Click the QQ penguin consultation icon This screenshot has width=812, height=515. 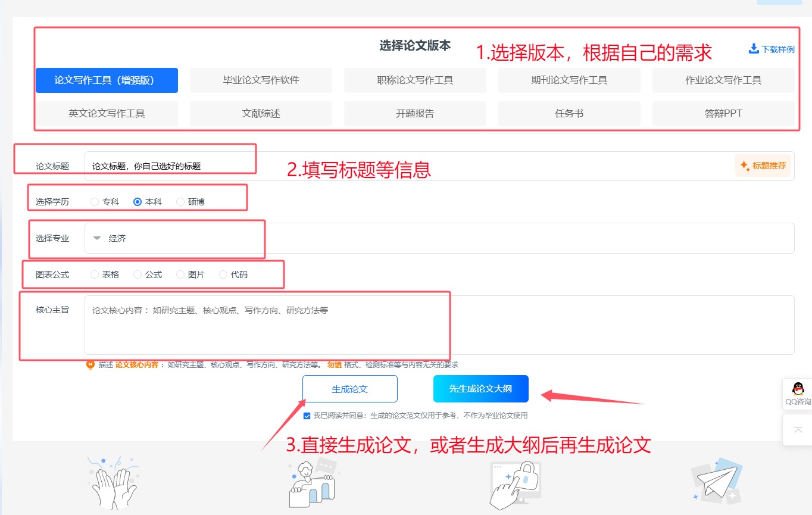[798, 389]
